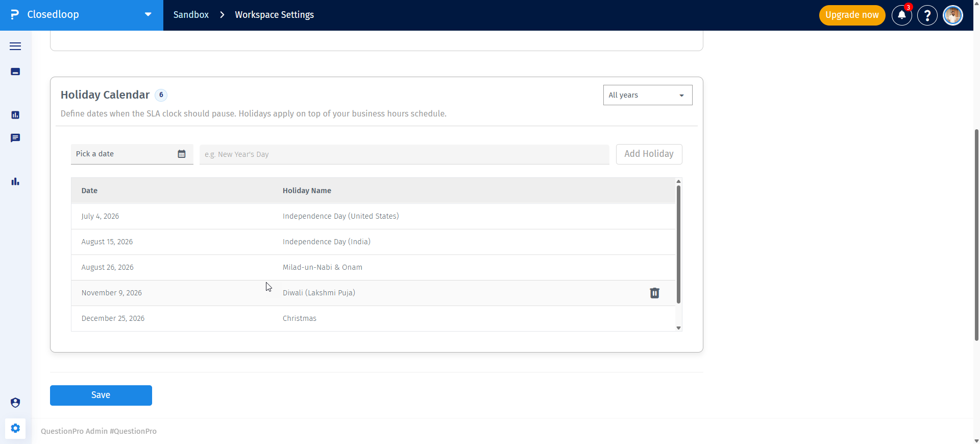Click the Sandbox breadcrumb
Screen dimensions: 980x444
191,15
